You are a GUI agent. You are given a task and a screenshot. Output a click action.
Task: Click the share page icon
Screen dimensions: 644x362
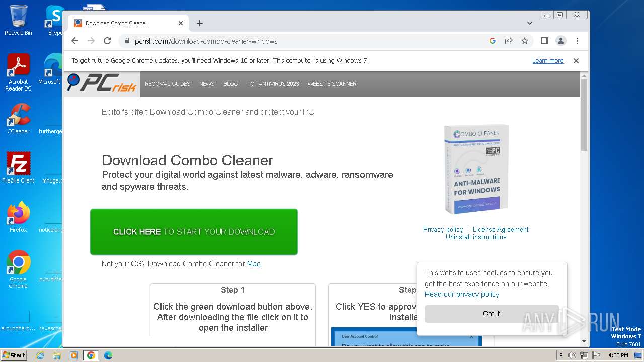tap(509, 41)
